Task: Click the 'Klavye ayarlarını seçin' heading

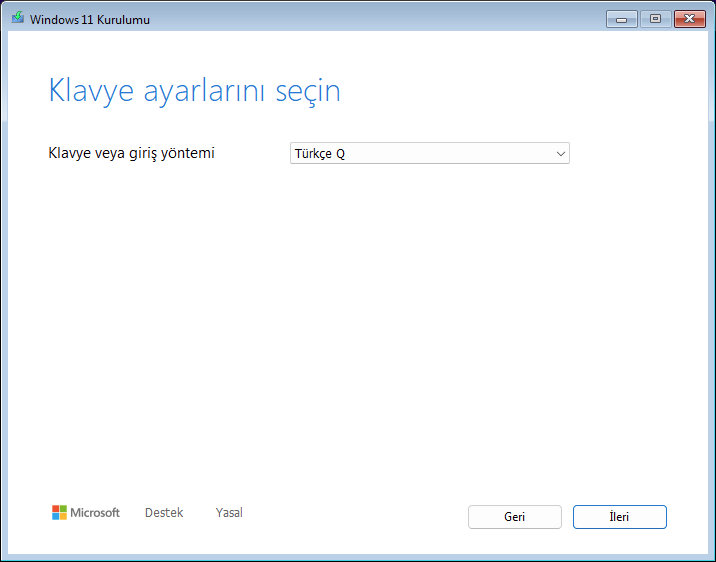Action: 195,91
